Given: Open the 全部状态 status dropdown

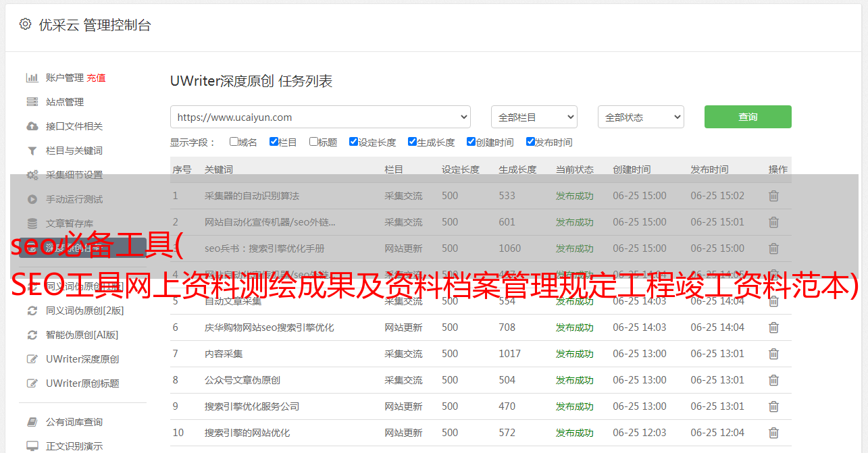Looking at the screenshot, I should click(641, 117).
